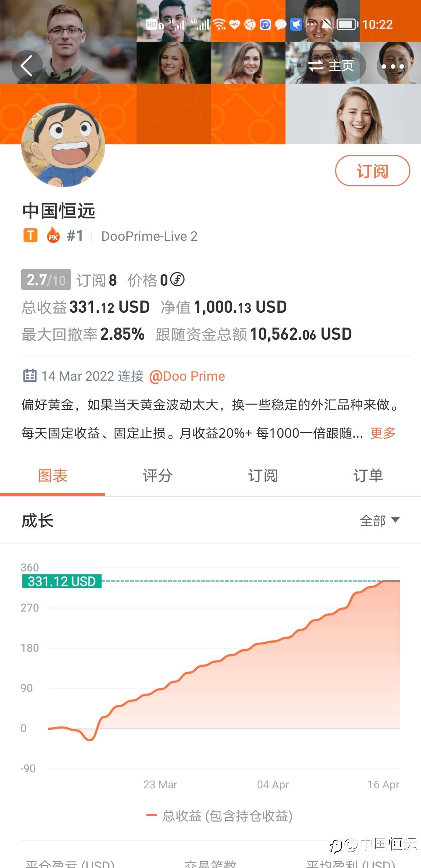Switch to the 订阅 subscriptions tab
Viewport: 421px width, 868px height.
pyautogui.click(x=263, y=476)
